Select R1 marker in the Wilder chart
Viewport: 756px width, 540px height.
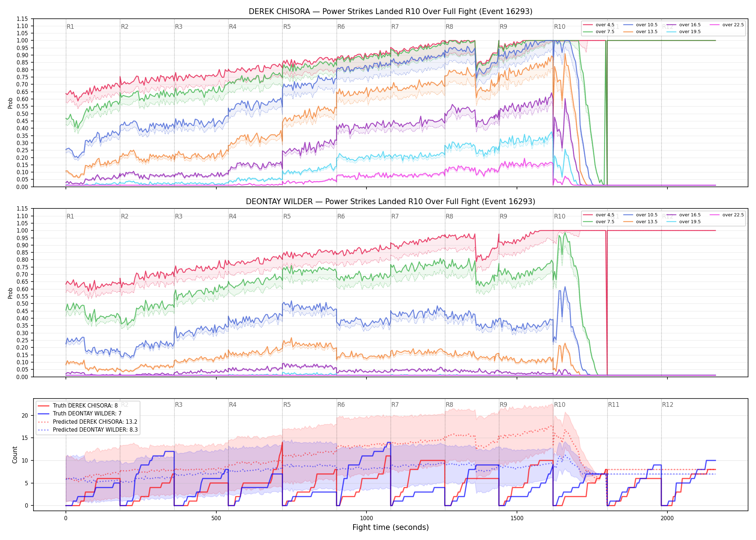[70, 216]
